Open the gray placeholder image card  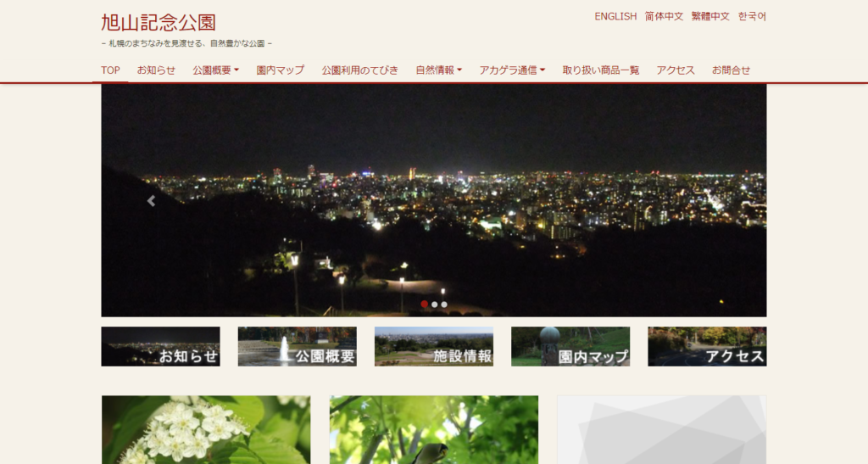click(x=661, y=430)
